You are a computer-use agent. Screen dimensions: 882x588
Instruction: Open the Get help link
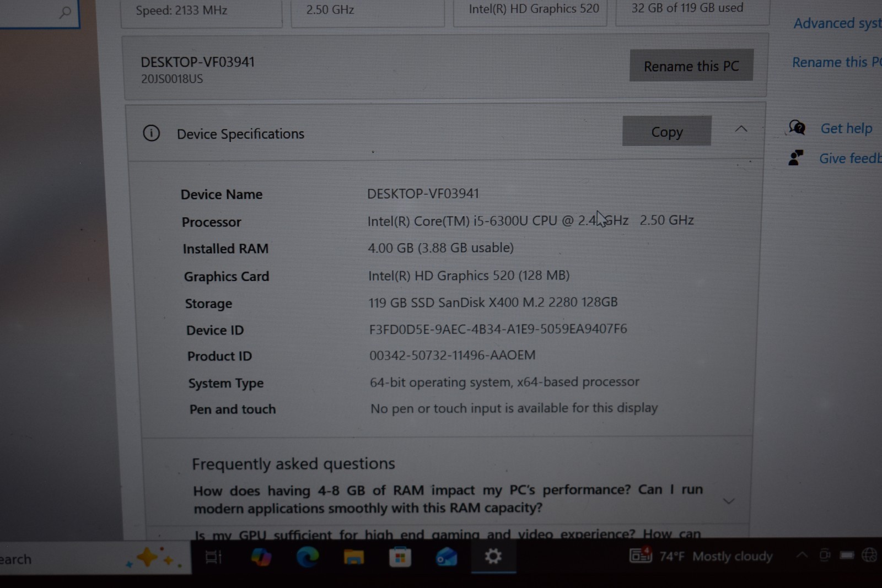pos(846,128)
